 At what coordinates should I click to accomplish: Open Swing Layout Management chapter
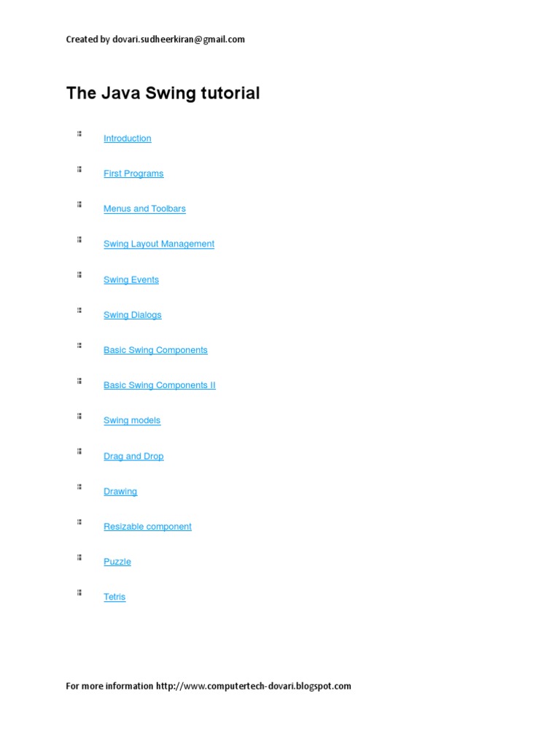[x=159, y=244]
